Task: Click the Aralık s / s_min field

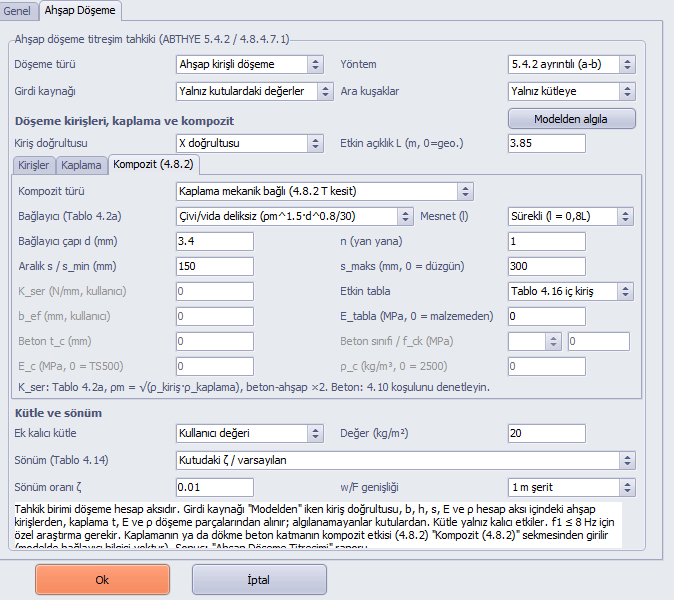Action: [214, 266]
